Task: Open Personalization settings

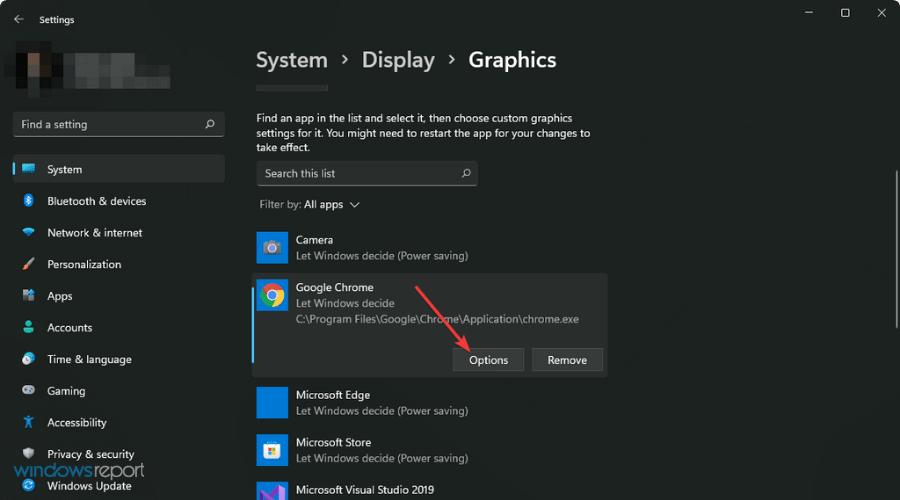Action: pyautogui.click(x=119, y=263)
